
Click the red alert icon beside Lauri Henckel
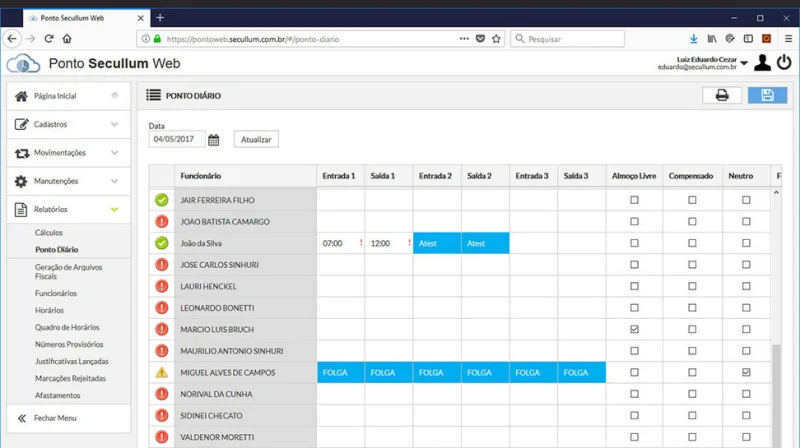point(161,286)
